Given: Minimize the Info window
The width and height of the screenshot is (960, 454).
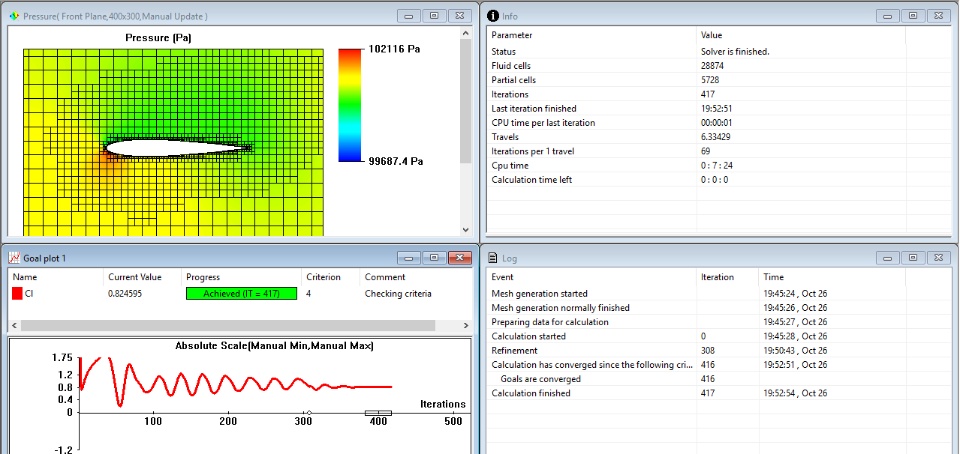Looking at the screenshot, I should pos(887,16).
